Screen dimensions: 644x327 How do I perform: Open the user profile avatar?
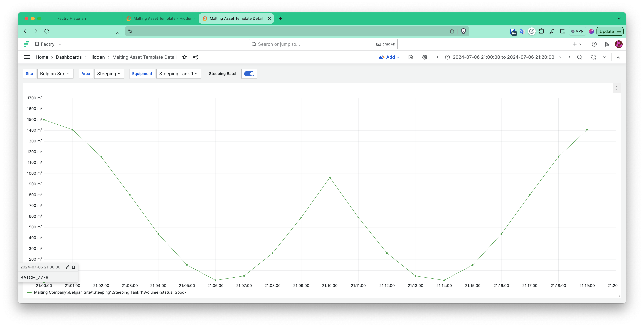618,44
